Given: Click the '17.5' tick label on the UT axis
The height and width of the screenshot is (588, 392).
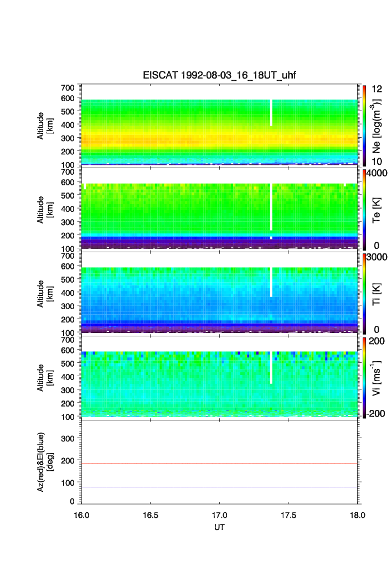Looking at the screenshot, I should (288, 515).
